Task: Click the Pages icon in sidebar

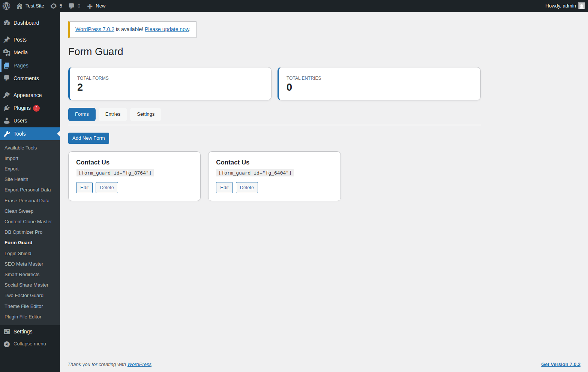Action: [7, 66]
